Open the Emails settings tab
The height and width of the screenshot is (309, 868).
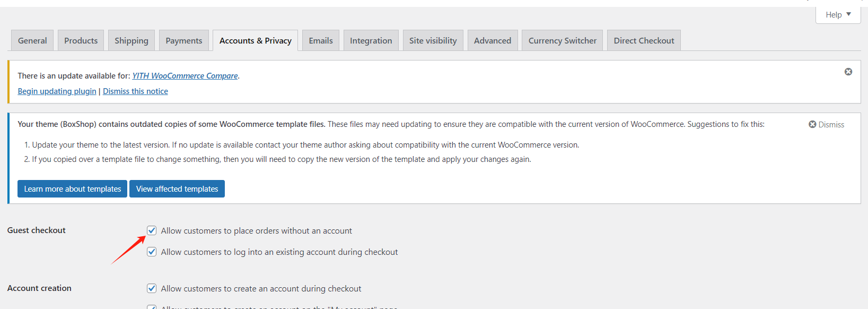coord(320,40)
